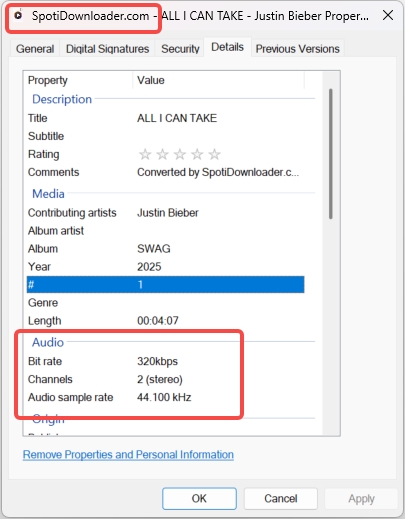Click the Value column header
This screenshot has width=405, height=519.
click(x=218, y=80)
